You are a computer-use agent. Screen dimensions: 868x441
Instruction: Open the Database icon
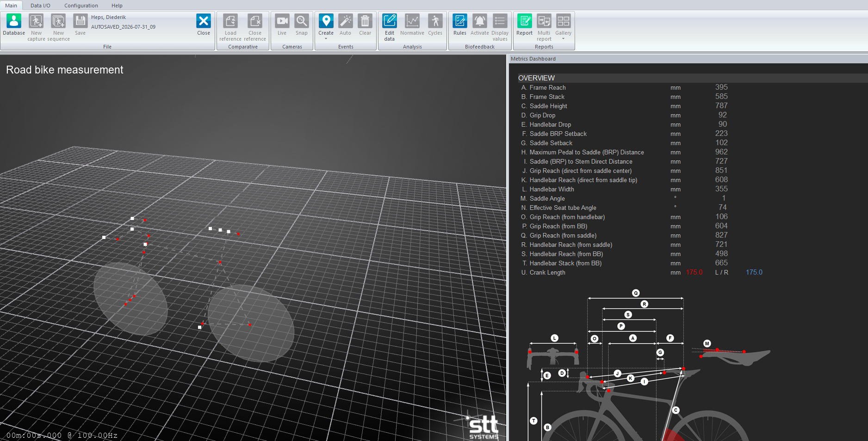coord(14,25)
